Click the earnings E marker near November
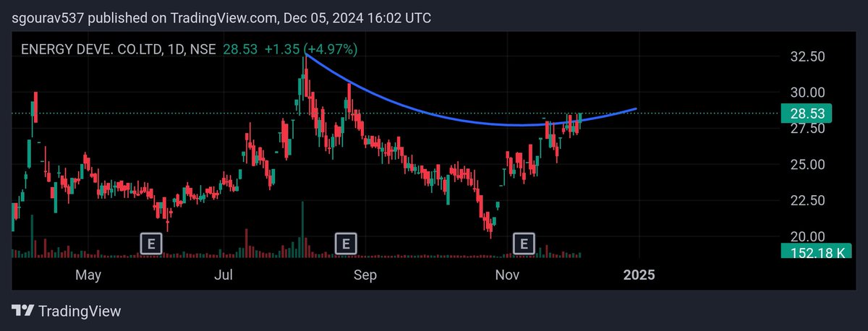This screenshot has height=331, width=868. point(524,244)
